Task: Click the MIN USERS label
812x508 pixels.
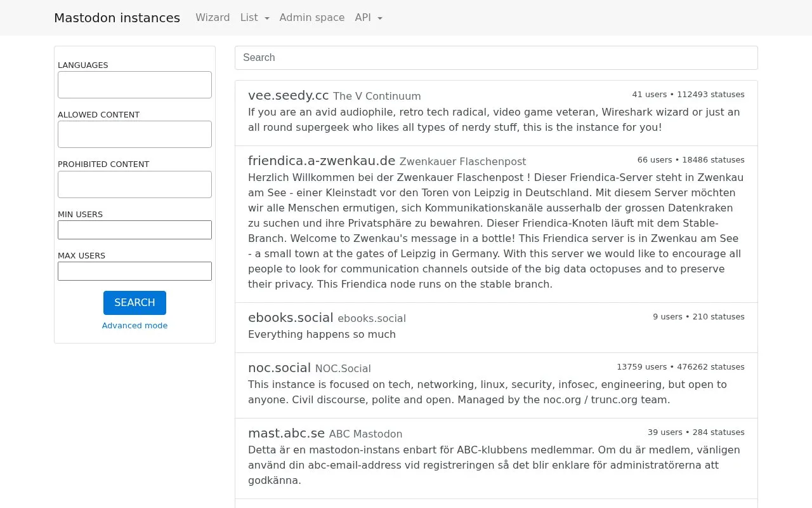Action: 80,215
